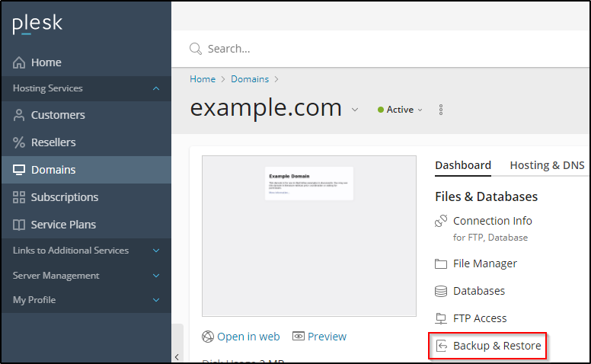Click the example.com website preview thumbnail
Viewport: 591px width, 364px height.
point(308,236)
